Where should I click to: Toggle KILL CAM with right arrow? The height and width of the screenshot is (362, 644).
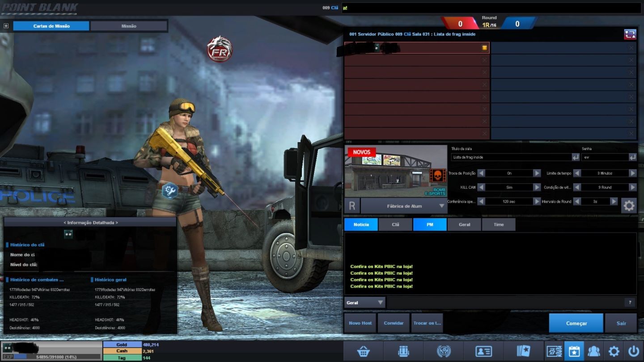coord(537,187)
